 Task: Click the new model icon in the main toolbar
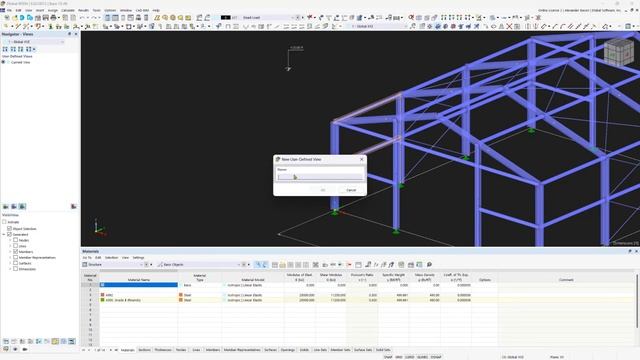(7, 18)
